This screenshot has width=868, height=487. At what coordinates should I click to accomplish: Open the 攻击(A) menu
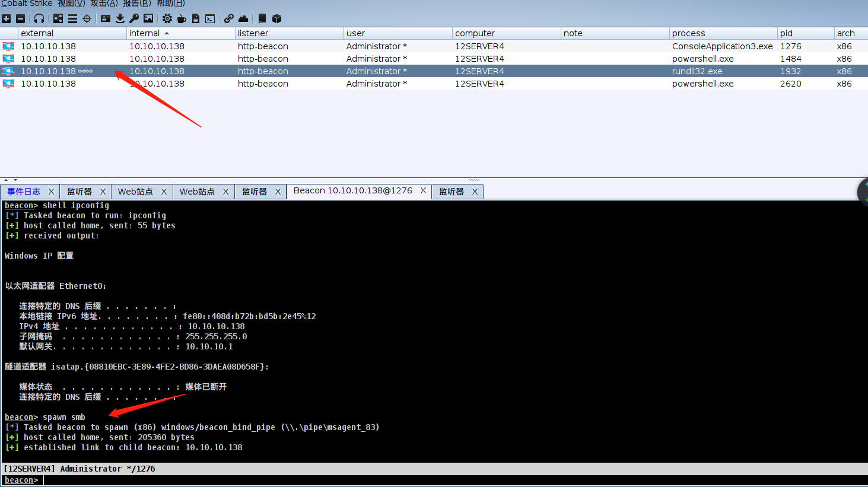pyautogui.click(x=104, y=4)
